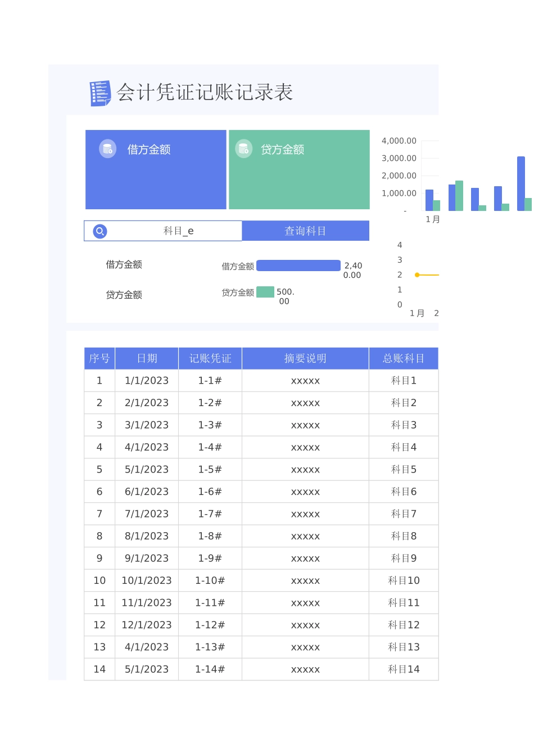Click the 总账科目 column header

(404, 358)
